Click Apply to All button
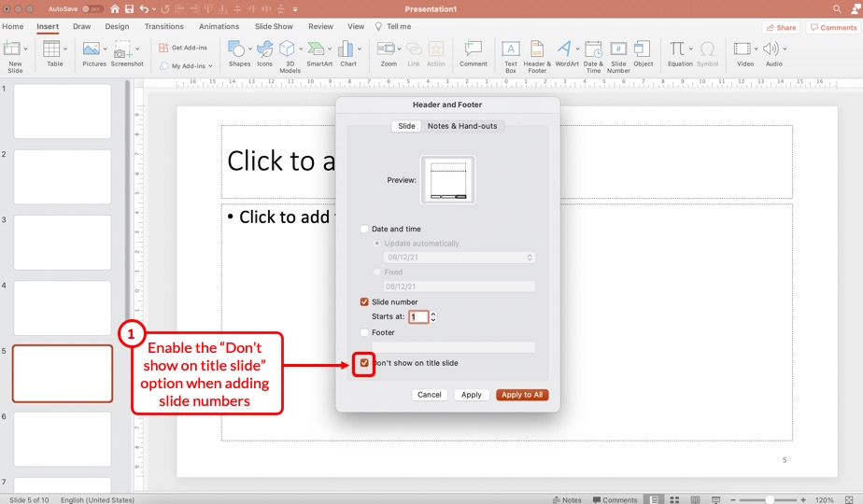The width and height of the screenshot is (863, 504). pyautogui.click(x=522, y=395)
